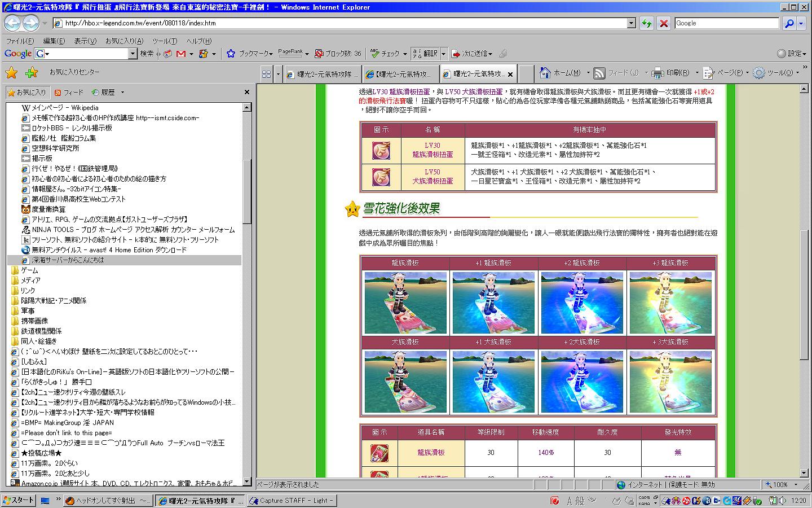The image size is (812, 508).
Task: Click the 印刷 printer icon
Action: click(x=657, y=73)
